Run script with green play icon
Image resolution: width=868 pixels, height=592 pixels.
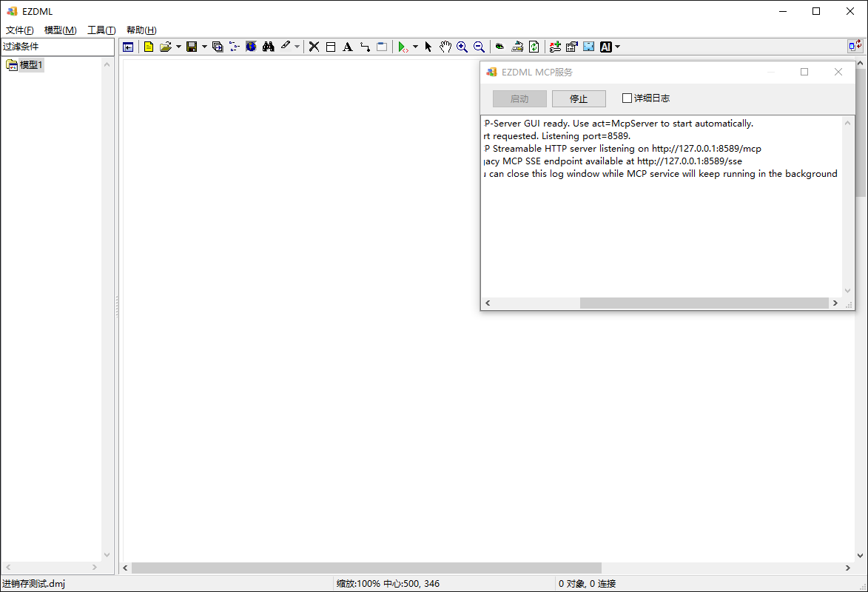pyautogui.click(x=403, y=47)
